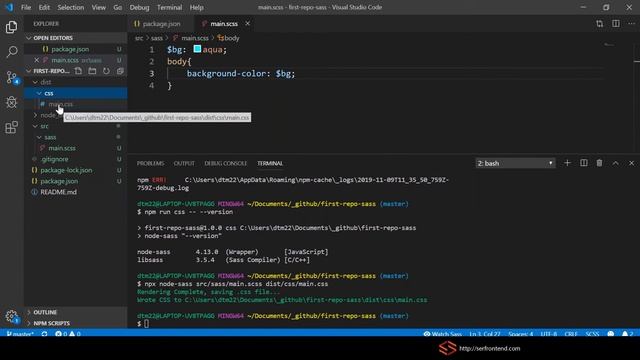Refresh the Explorer file tree
The image size is (640, 360).
(106, 71)
